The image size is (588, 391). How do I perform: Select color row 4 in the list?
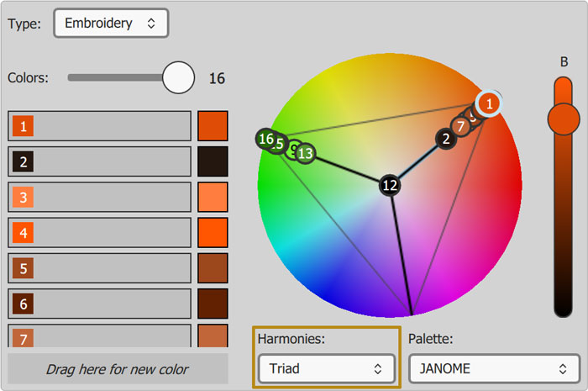click(x=100, y=231)
